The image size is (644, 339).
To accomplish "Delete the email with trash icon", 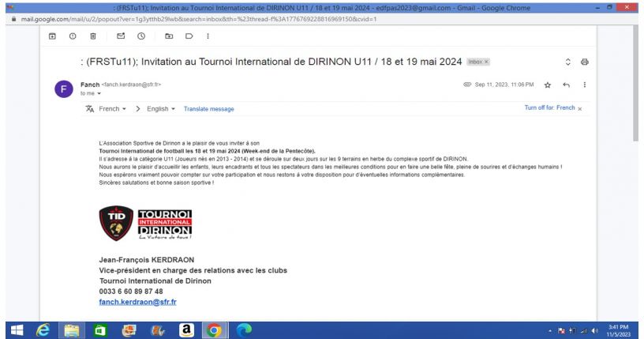I will [92, 36].
